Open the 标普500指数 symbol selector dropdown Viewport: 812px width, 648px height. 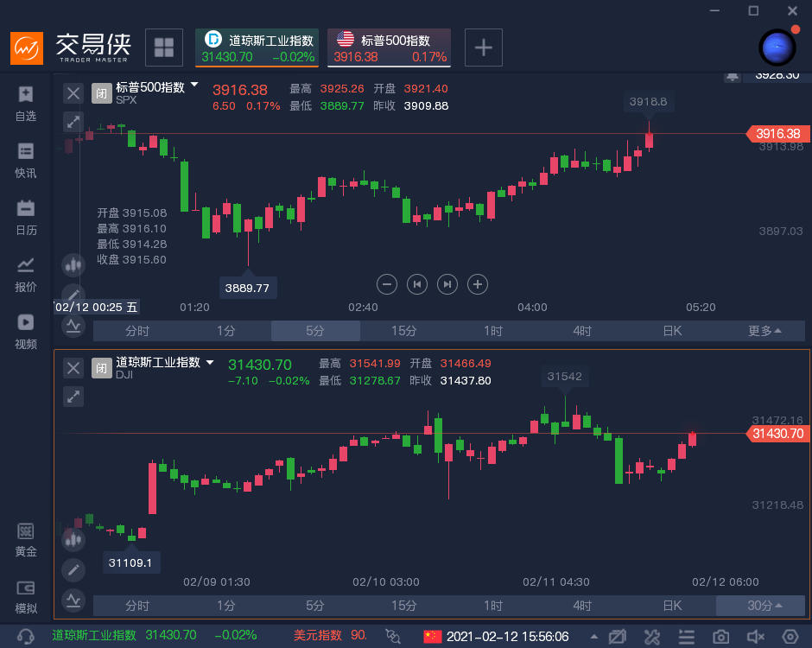194,85
